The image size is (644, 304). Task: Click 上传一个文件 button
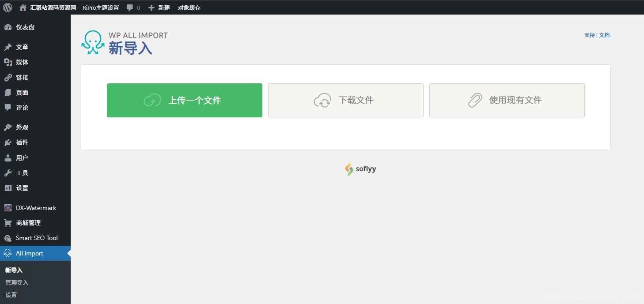[x=185, y=101]
